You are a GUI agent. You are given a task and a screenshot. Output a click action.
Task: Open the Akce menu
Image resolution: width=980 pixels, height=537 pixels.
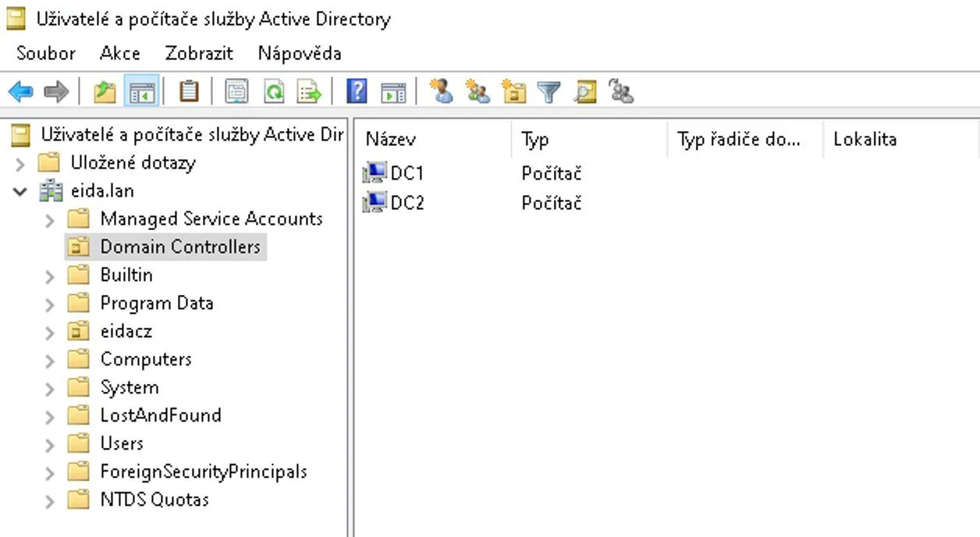(x=120, y=53)
